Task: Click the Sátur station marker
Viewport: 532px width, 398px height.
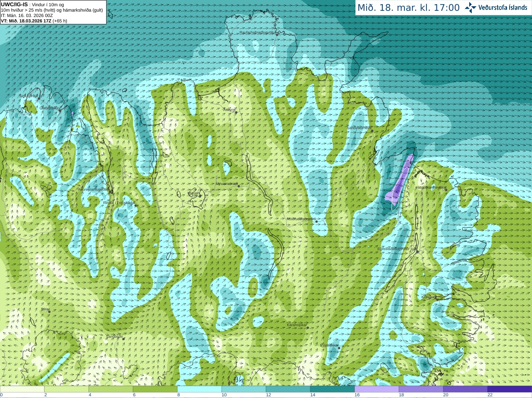Action: tap(49, 312)
